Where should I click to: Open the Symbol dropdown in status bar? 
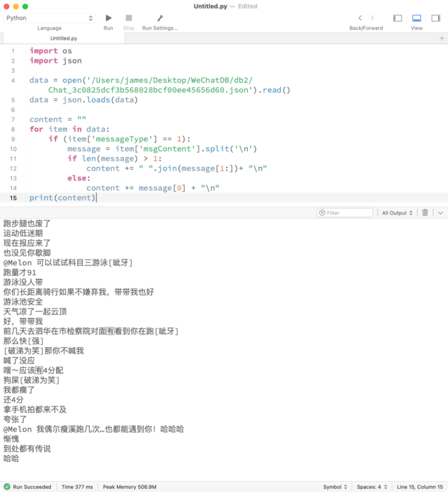point(335,487)
